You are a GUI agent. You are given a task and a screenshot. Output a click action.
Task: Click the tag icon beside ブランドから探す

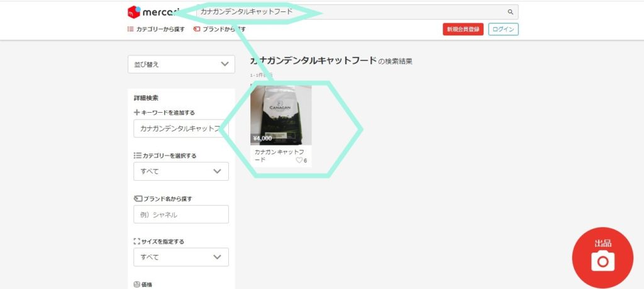coord(197,30)
